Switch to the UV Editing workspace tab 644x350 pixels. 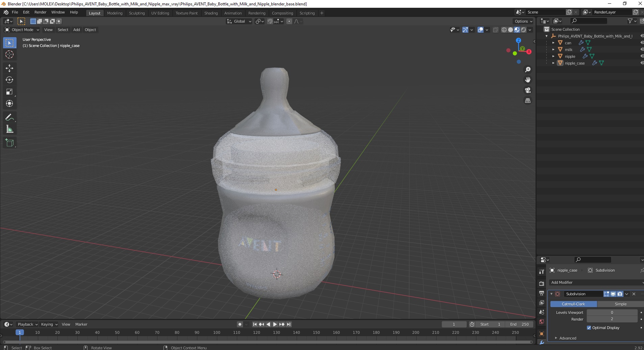point(160,13)
